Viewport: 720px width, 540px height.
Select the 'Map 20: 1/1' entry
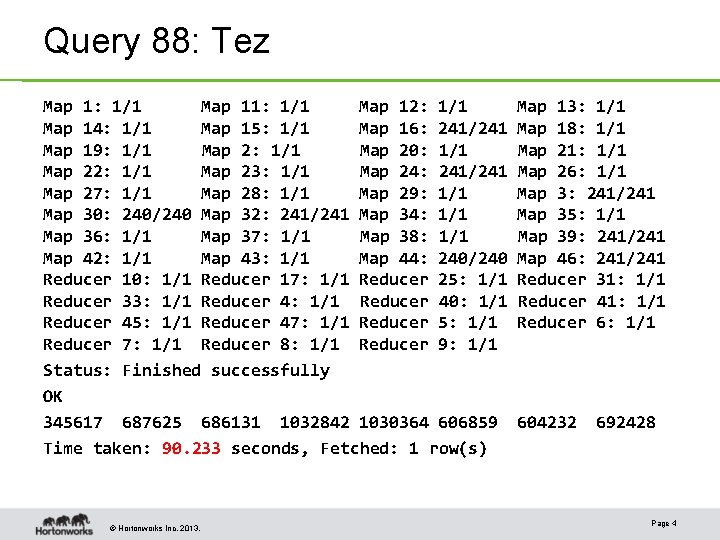coord(413,150)
